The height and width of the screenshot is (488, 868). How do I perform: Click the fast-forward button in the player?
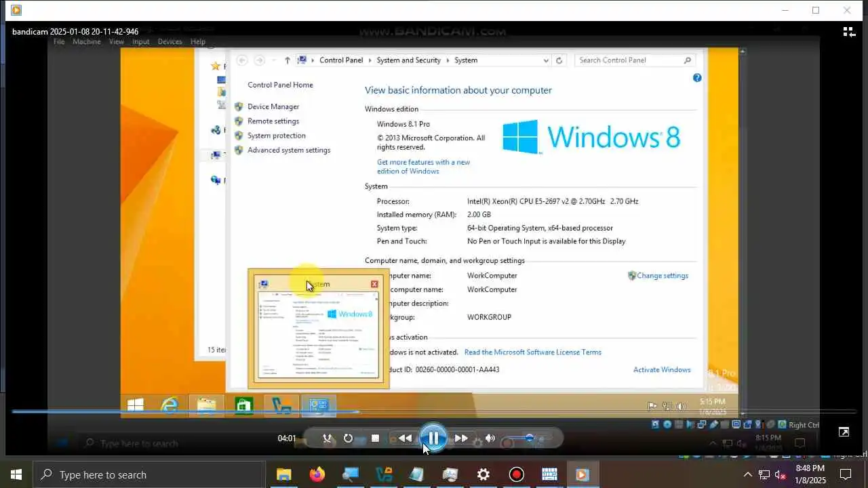461,439
